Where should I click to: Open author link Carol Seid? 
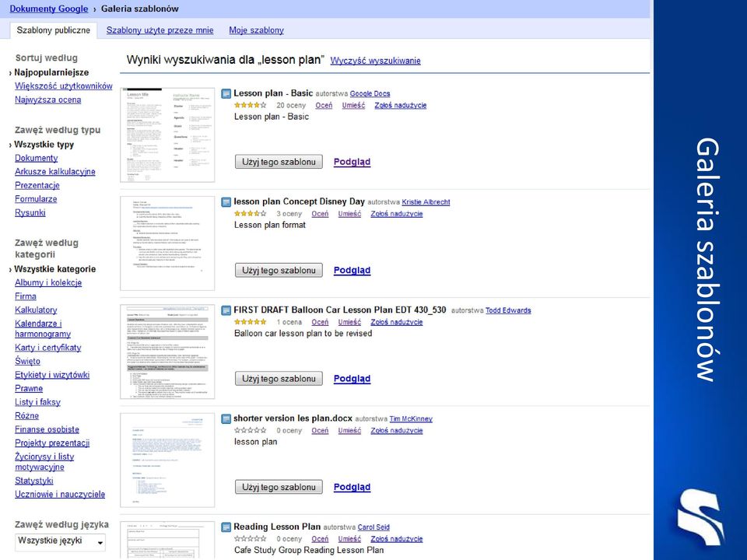click(373, 527)
